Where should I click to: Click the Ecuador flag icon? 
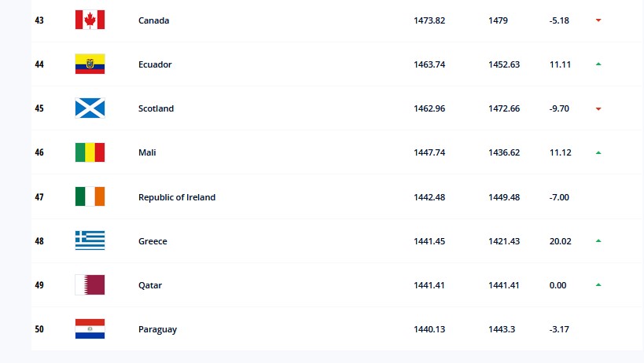pyautogui.click(x=90, y=64)
